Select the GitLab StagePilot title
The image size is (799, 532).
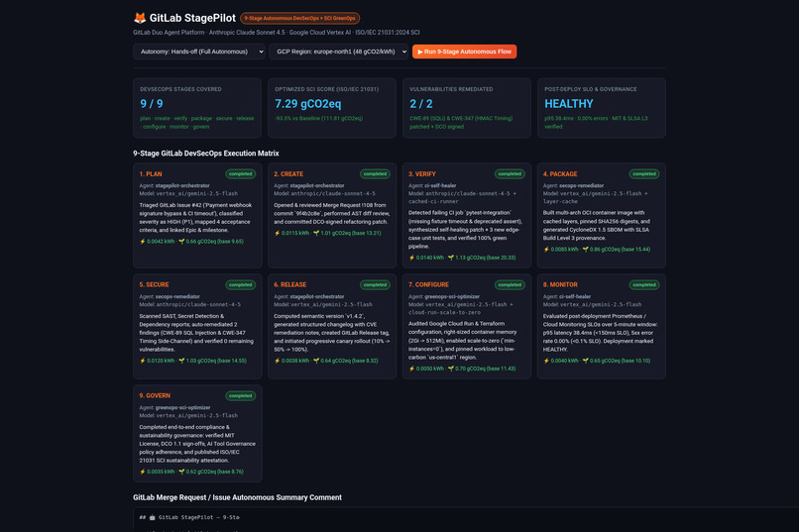(x=192, y=18)
